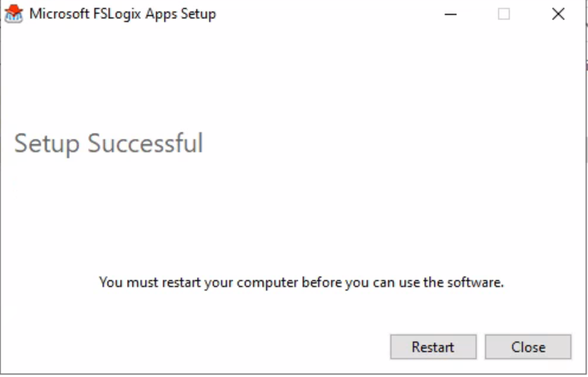Click the word computer in the restart message
Image resolution: width=588 pixels, height=377 pixels.
click(x=268, y=283)
